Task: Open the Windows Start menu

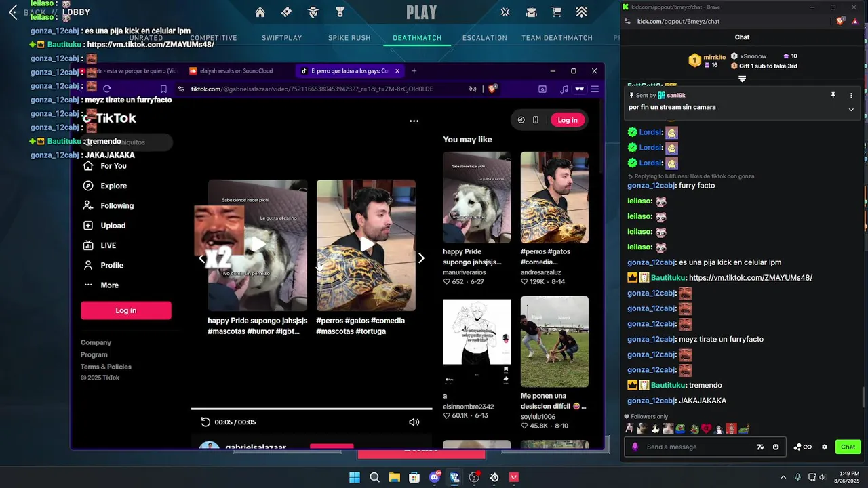Action: coord(355,477)
